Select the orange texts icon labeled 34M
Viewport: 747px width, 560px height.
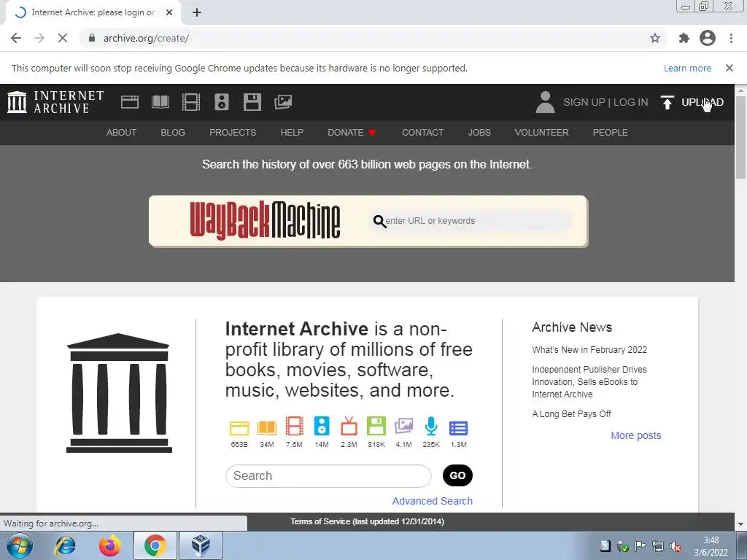pyautogui.click(x=267, y=427)
